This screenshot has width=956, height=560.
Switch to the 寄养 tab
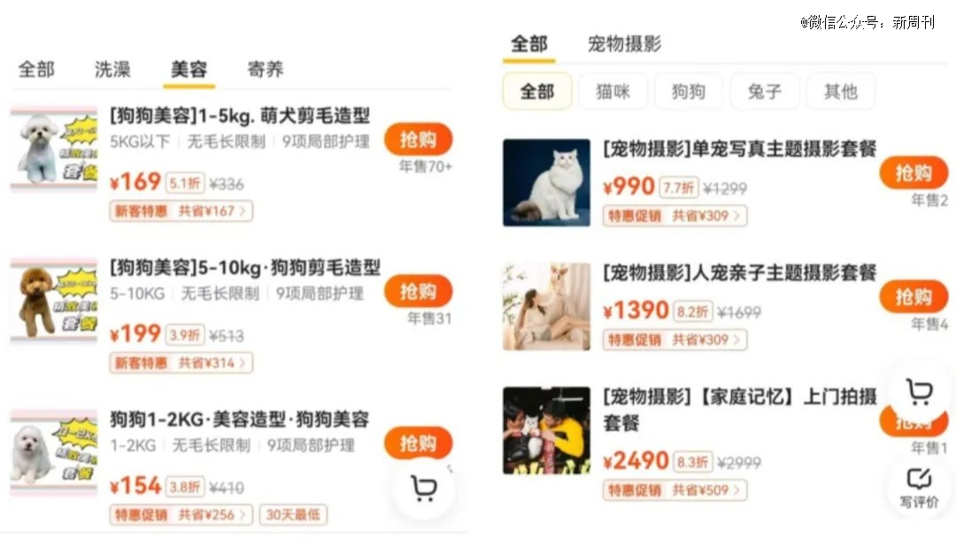tap(266, 70)
